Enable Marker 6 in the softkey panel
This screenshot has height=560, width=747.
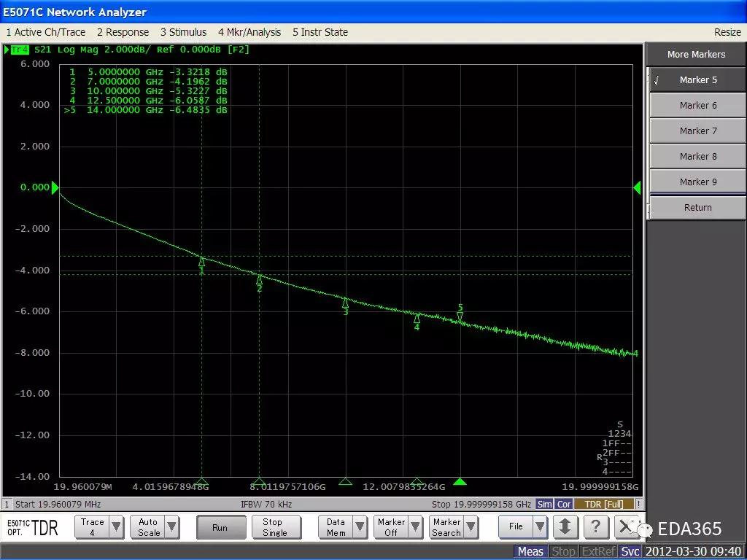pyautogui.click(x=697, y=106)
